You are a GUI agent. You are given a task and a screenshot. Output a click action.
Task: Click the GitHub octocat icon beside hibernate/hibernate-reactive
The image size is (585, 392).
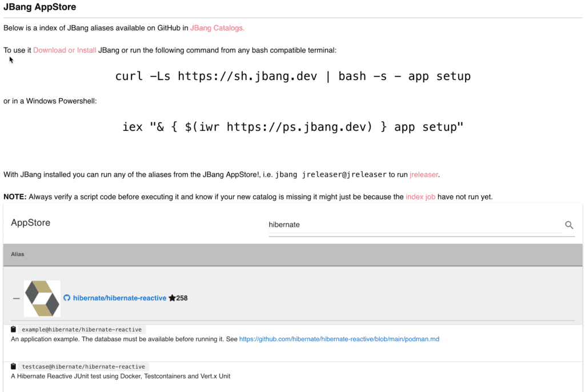[x=67, y=298]
